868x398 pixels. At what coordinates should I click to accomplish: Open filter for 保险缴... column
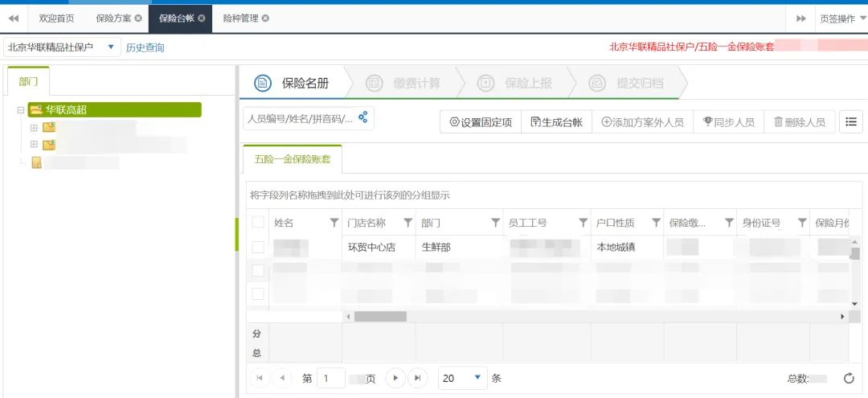pyautogui.click(x=729, y=223)
